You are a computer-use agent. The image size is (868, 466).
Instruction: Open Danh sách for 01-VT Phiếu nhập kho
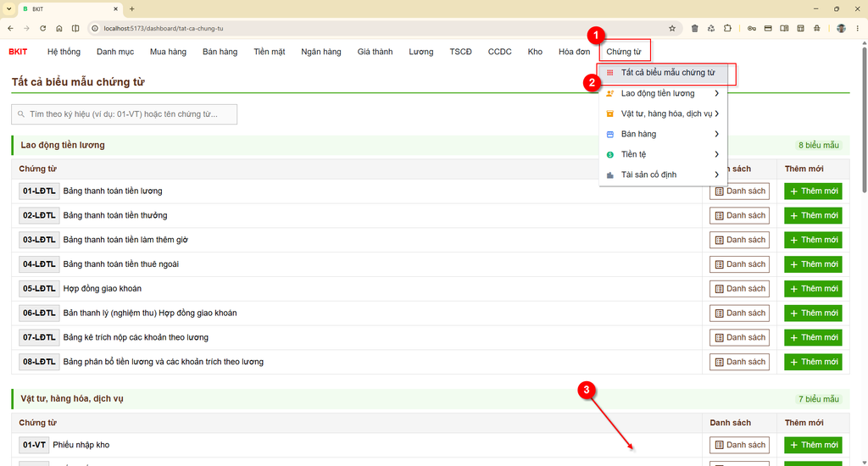pyautogui.click(x=739, y=445)
